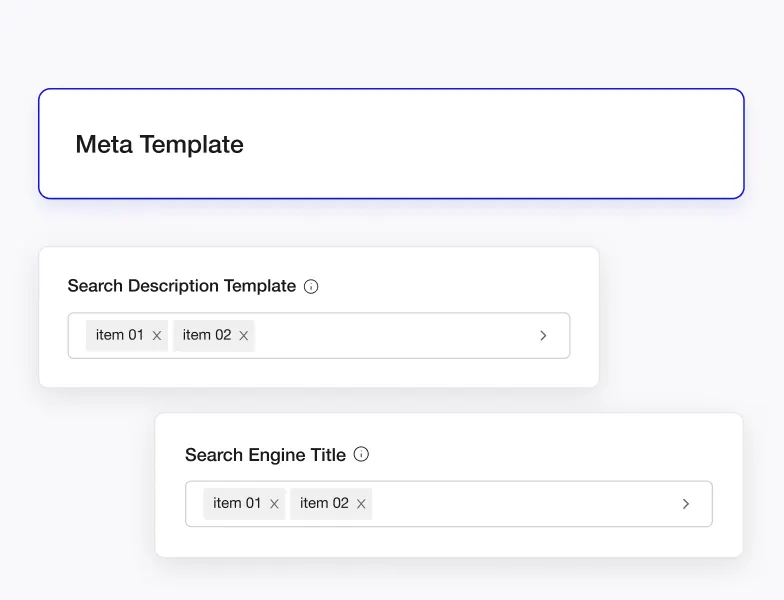Click info icon beside Search Description Template
This screenshot has height=600, width=784.
coord(311,286)
